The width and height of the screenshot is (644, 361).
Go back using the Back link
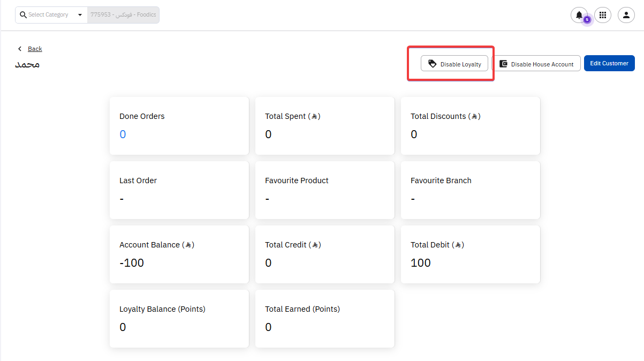[35, 49]
